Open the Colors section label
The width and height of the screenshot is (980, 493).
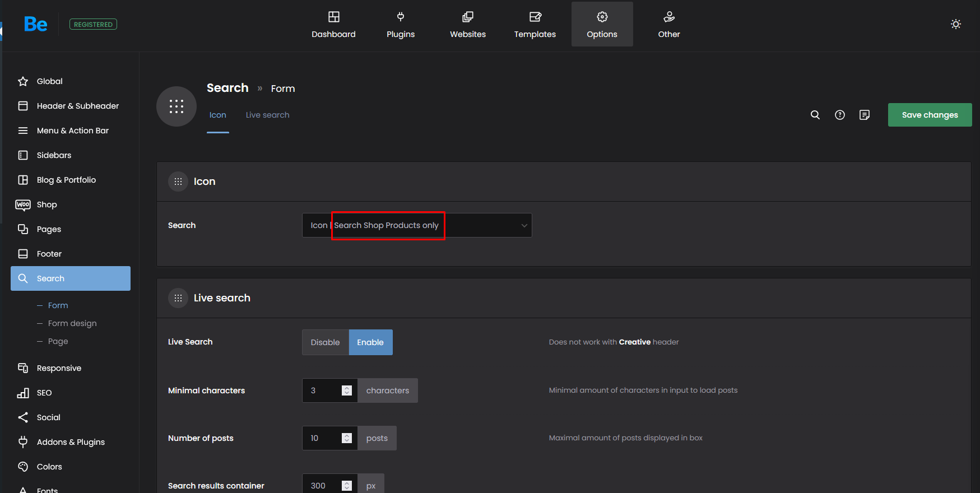[x=49, y=467]
